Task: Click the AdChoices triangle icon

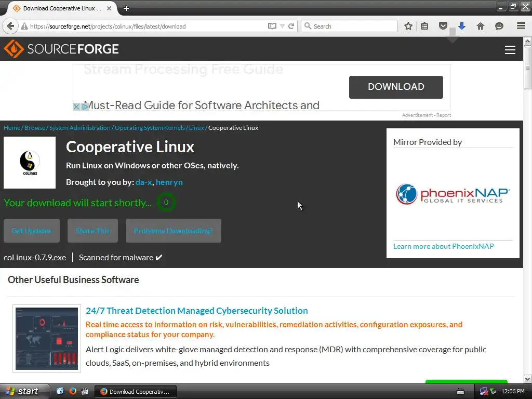Action: pyautogui.click(x=85, y=107)
